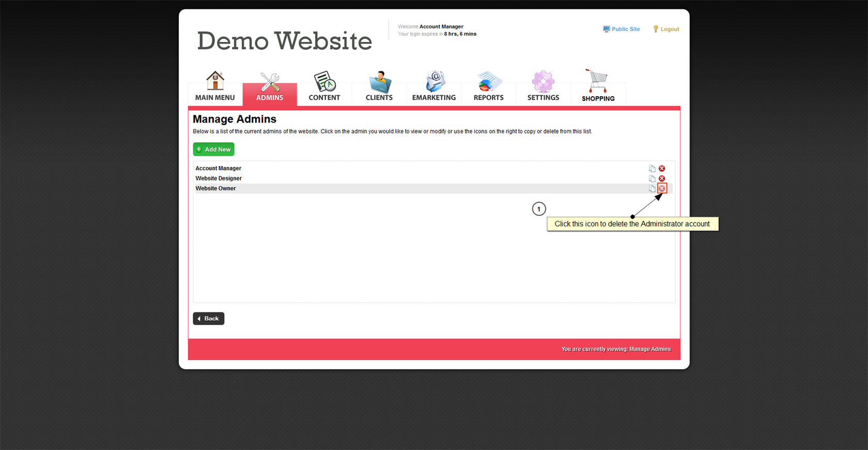Open the Emarketing section
Viewport: 868px width, 450px height.
(434, 86)
